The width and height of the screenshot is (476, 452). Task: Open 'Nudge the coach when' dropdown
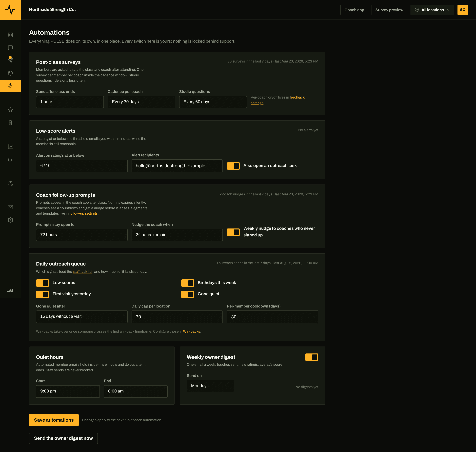tap(177, 235)
